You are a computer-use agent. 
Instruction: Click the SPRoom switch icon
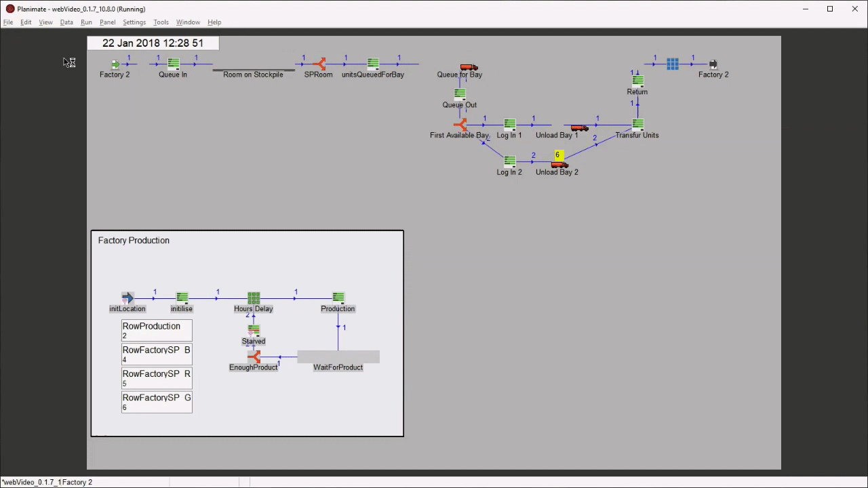pos(319,64)
